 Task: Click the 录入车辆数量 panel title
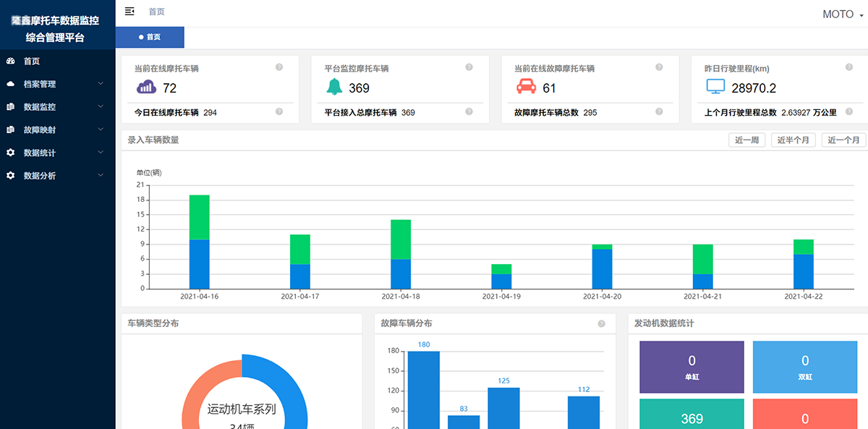(153, 140)
